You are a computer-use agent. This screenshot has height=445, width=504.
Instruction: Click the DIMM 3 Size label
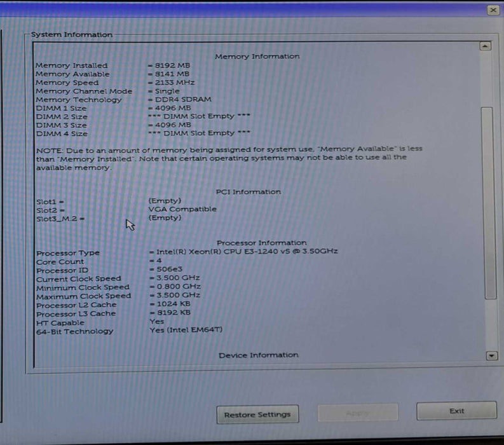[62, 125]
